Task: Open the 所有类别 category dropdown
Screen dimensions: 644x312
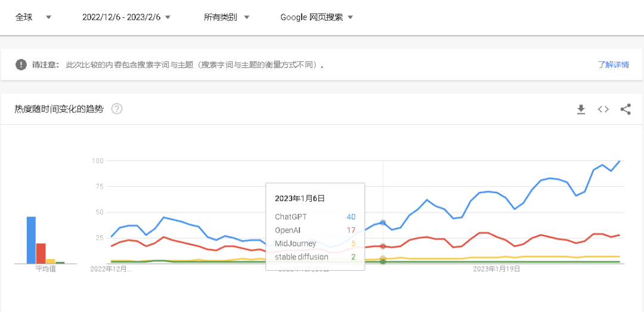Action: click(x=227, y=17)
